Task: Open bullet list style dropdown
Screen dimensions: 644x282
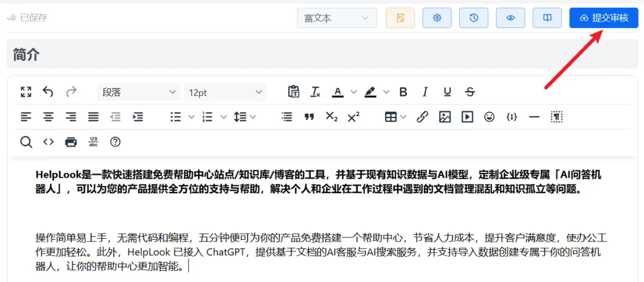Action: tap(191, 117)
